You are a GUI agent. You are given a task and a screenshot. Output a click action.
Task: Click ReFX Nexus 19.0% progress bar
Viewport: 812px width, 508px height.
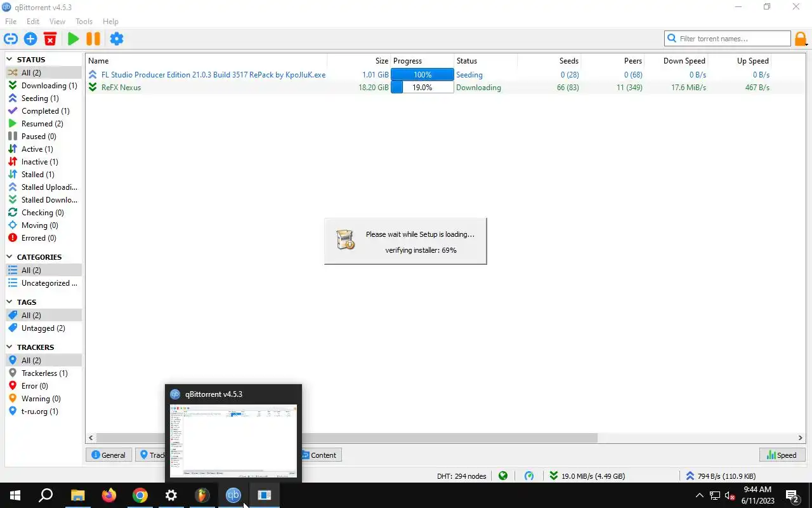(x=422, y=88)
